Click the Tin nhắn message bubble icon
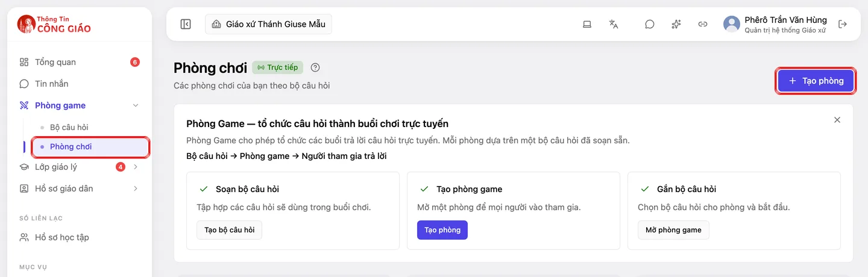868x277 pixels. pyautogui.click(x=24, y=84)
